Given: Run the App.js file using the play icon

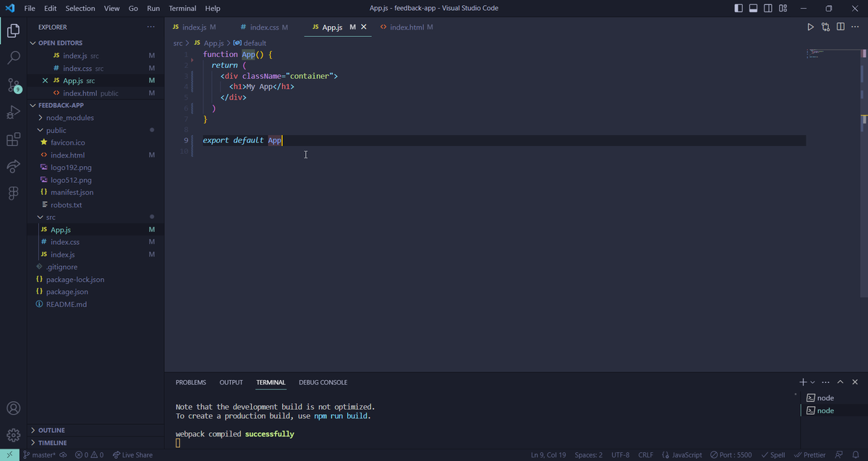Looking at the screenshot, I should point(810,26).
